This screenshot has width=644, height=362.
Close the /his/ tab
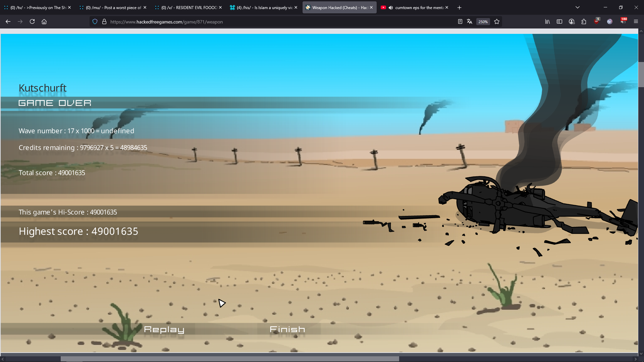pyautogui.click(x=296, y=7)
